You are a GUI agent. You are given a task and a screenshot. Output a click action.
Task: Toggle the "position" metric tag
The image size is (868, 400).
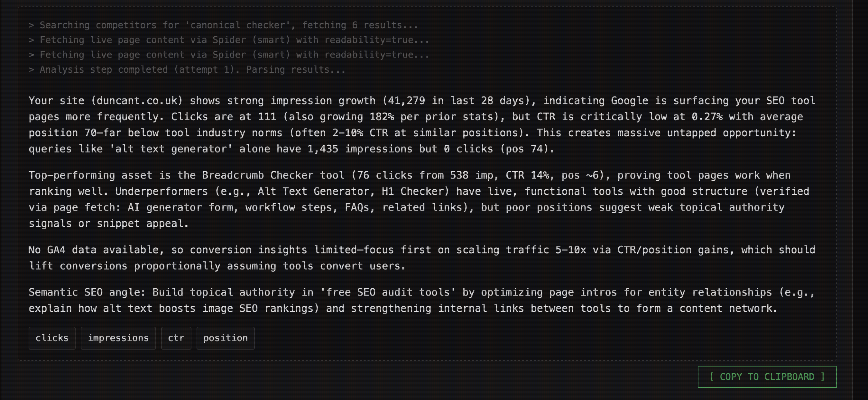pos(225,338)
